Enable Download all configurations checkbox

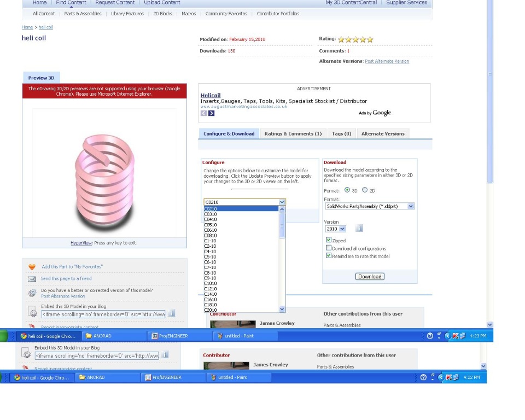[x=329, y=248]
